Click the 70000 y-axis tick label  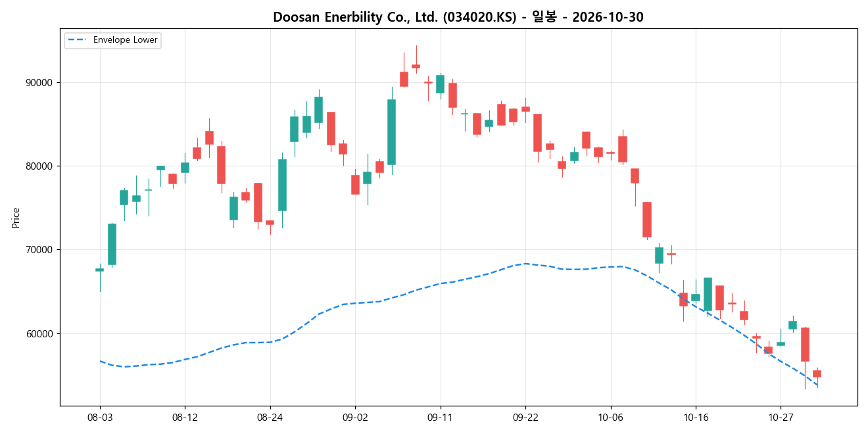pyautogui.click(x=39, y=250)
